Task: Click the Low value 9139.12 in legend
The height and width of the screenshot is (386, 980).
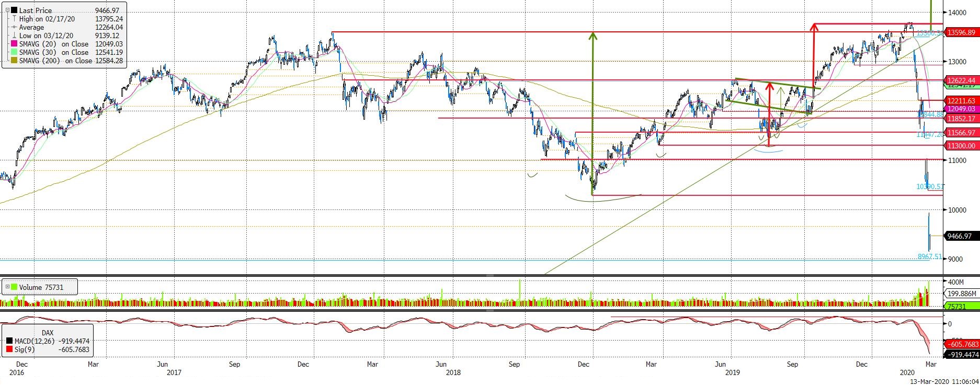Action: [x=107, y=36]
